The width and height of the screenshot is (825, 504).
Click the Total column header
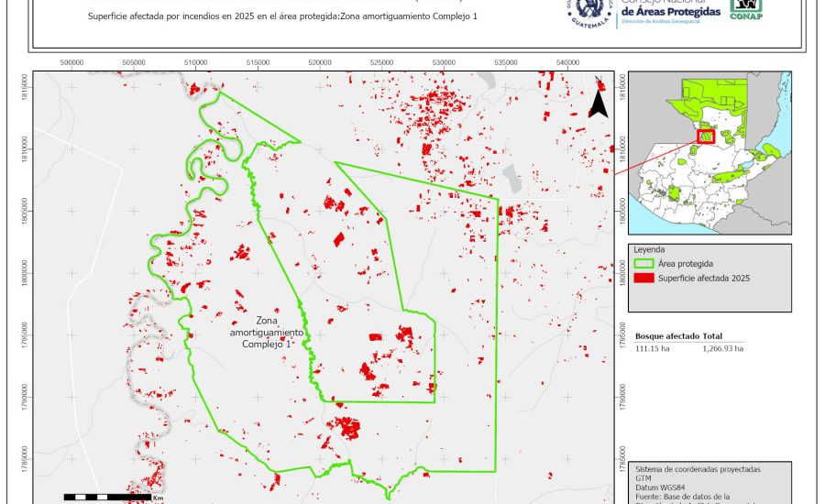click(712, 336)
